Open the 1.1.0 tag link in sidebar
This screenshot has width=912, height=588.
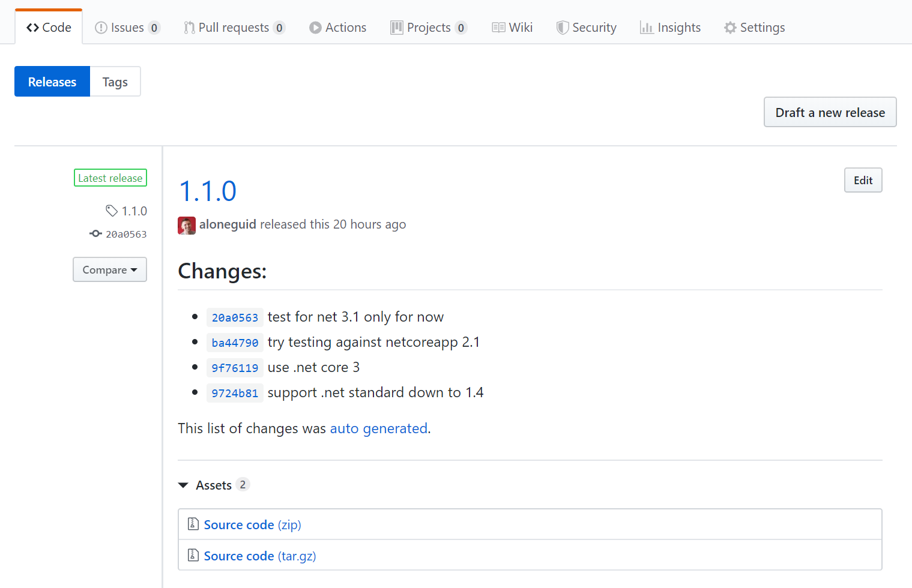tap(134, 211)
